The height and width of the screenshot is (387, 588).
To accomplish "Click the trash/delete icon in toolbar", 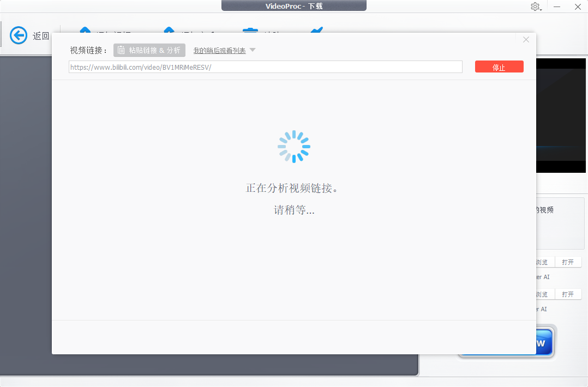I will tap(250, 32).
